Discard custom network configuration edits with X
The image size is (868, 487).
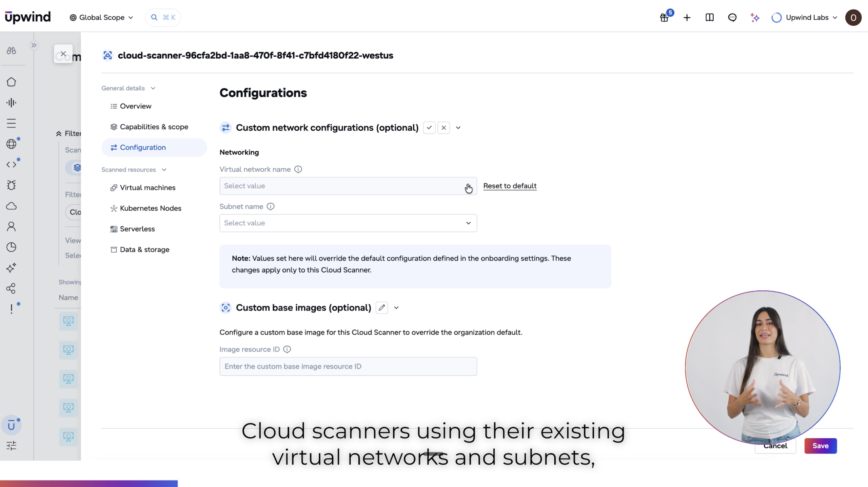click(x=443, y=128)
